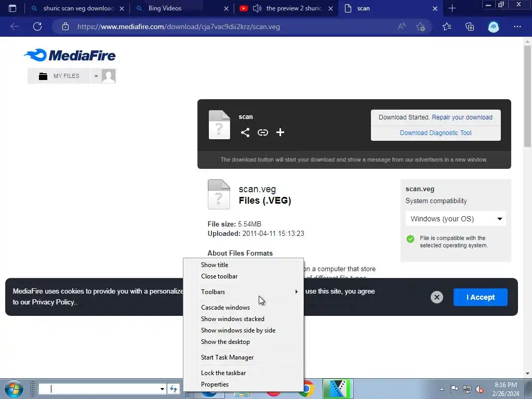Viewport: 532px width, 399px height.
Task: Open the Collections icon
Action: pos(470,26)
